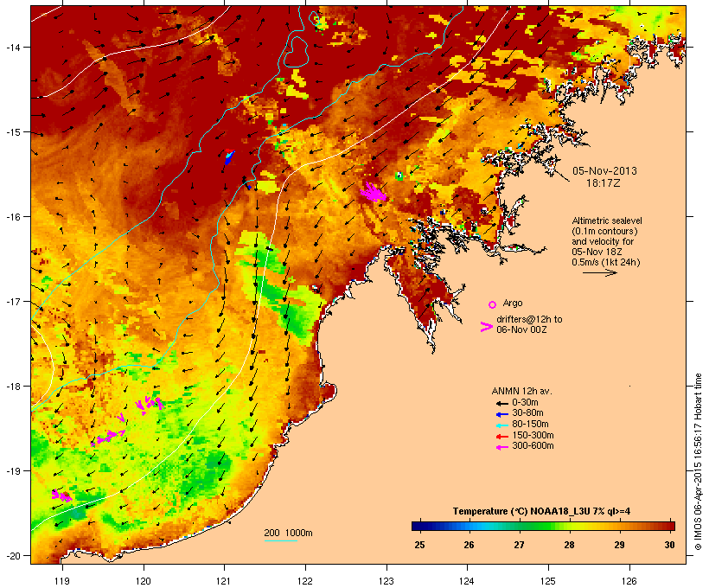Click the longitude label 121
The width and height of the screenshot is (709, 588).
[x=224, y=581]
